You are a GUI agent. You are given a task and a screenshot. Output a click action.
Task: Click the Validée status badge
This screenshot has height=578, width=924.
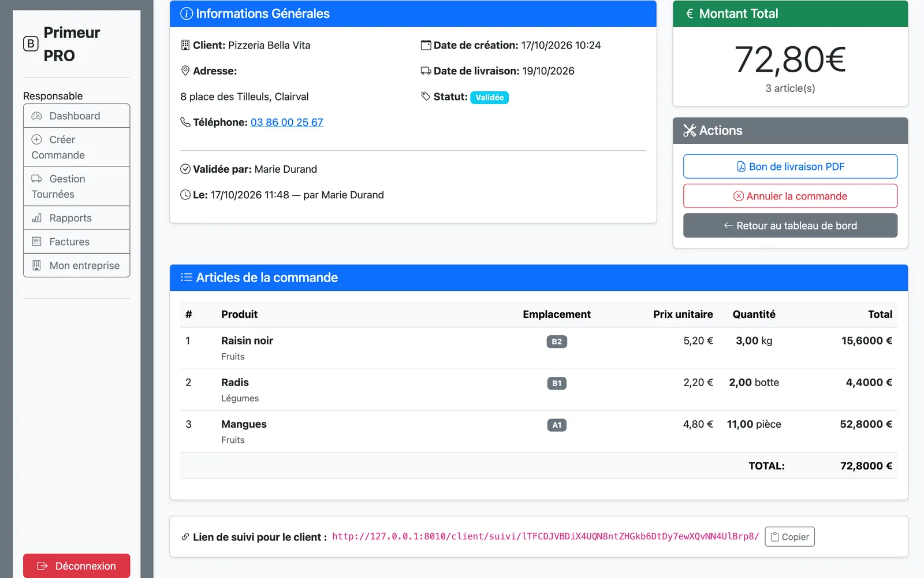489,97
